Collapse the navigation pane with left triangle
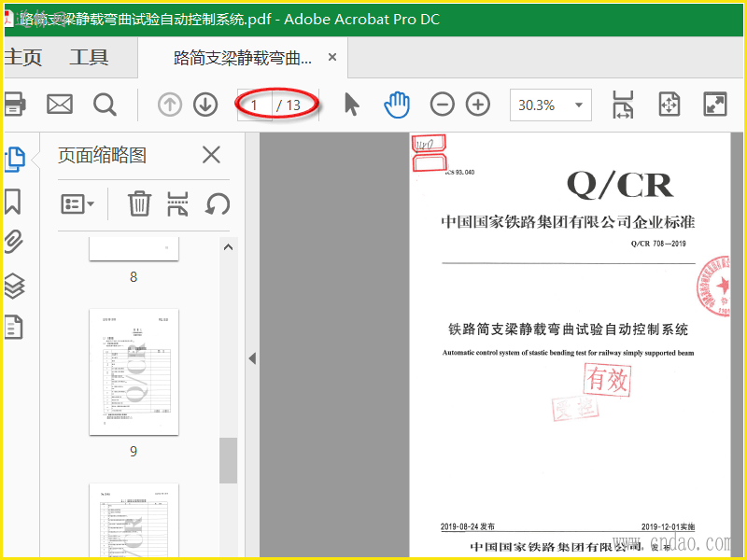Screen dimensions: 747x560 coord(252,358)
